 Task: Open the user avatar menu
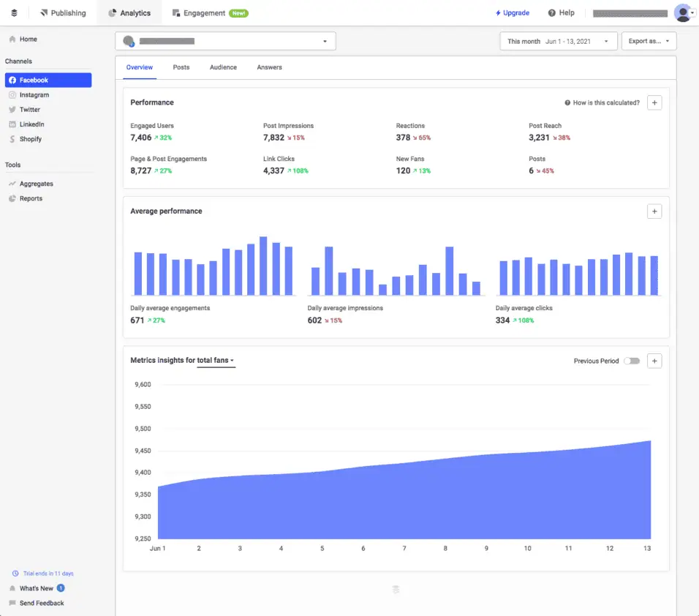pos(684,13)
